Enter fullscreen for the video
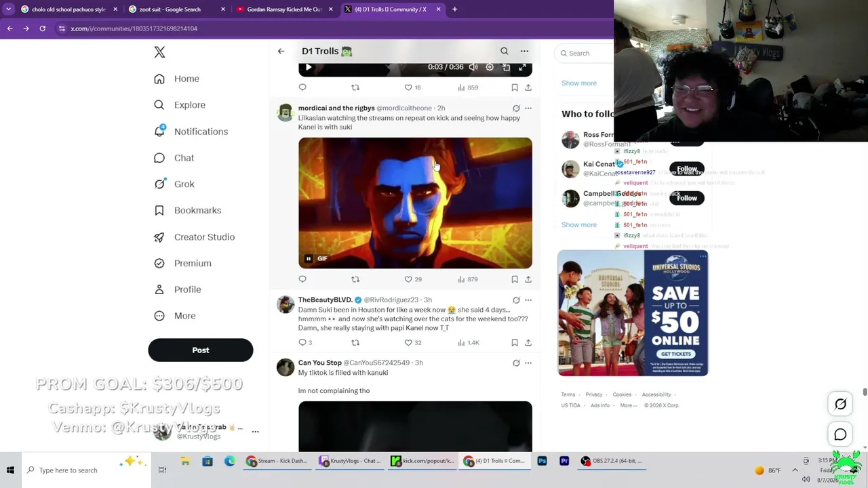 coord(522,67)
